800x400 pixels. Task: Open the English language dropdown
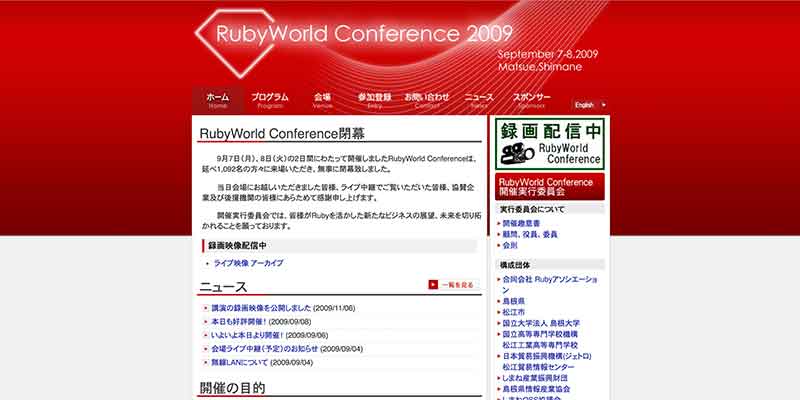[590, 105]
